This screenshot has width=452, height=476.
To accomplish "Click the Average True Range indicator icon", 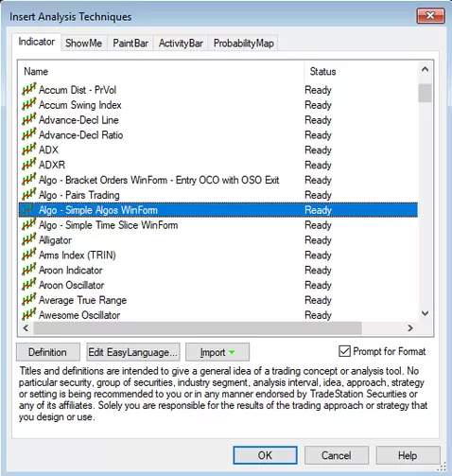I will point(28,299).
